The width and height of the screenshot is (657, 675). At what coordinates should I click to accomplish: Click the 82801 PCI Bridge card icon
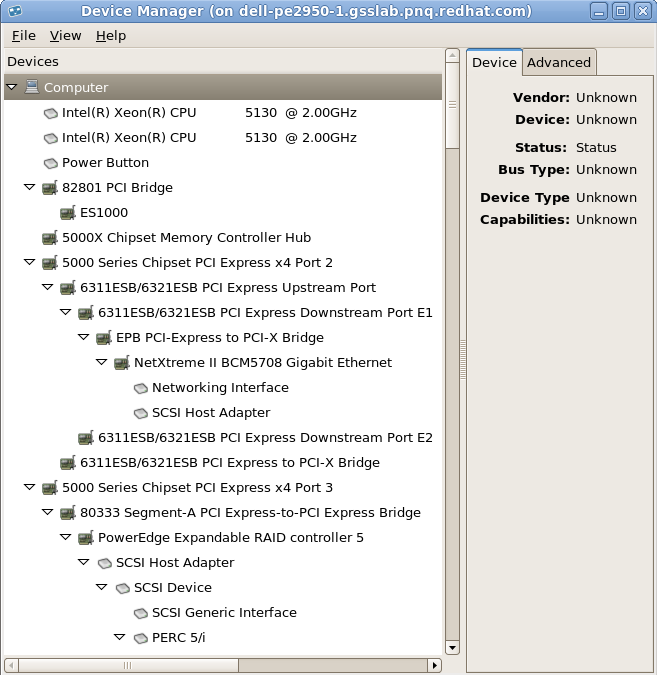click(x=50, y=188)
